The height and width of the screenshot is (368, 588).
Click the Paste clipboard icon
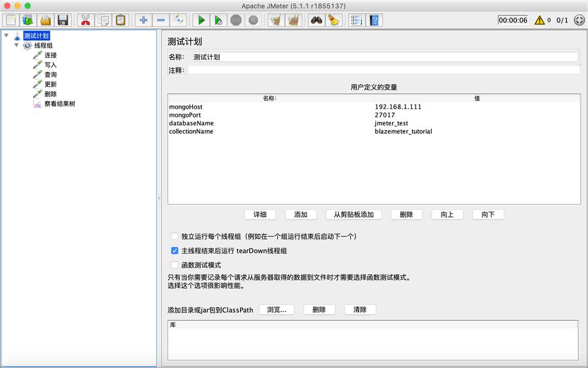120,20
